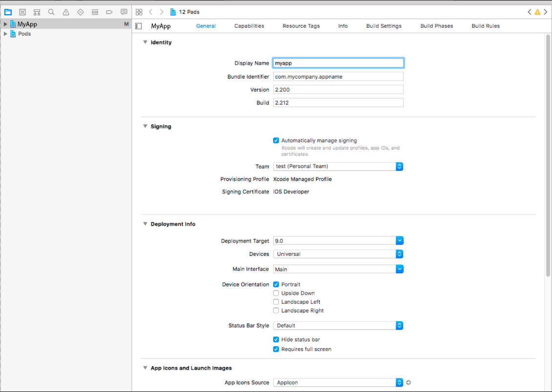Open the Deployment Target dropdown

[399, 241]
